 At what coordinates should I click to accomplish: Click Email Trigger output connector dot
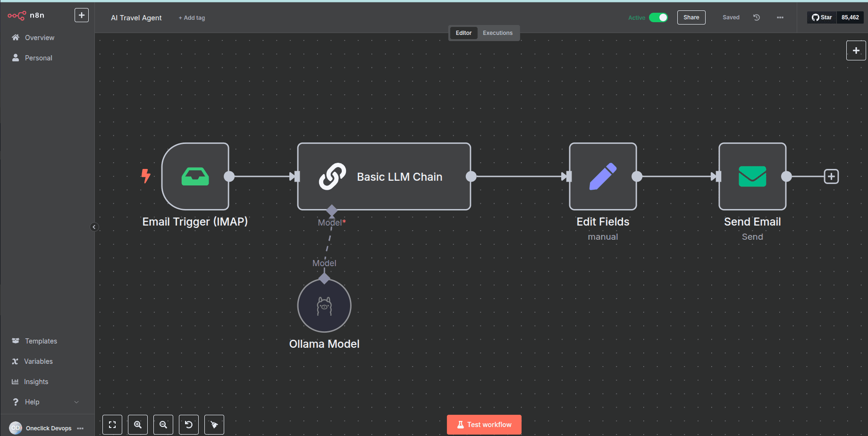[x=229, y=176]
